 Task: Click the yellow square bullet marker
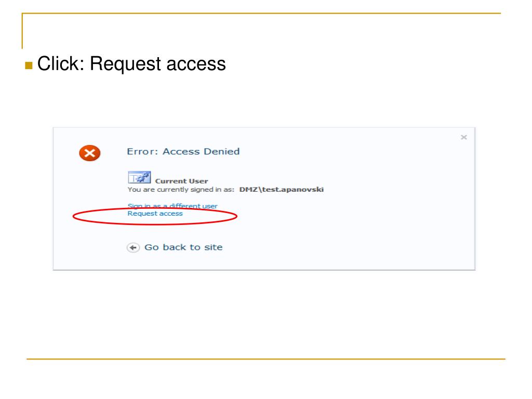pos(29,65)
